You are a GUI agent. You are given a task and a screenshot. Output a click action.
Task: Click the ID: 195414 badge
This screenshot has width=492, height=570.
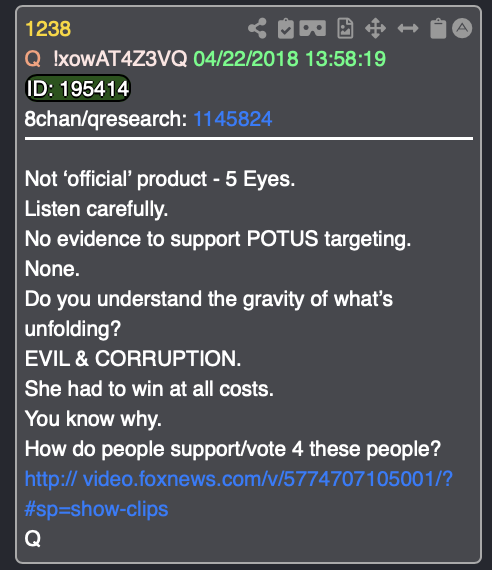78,88
